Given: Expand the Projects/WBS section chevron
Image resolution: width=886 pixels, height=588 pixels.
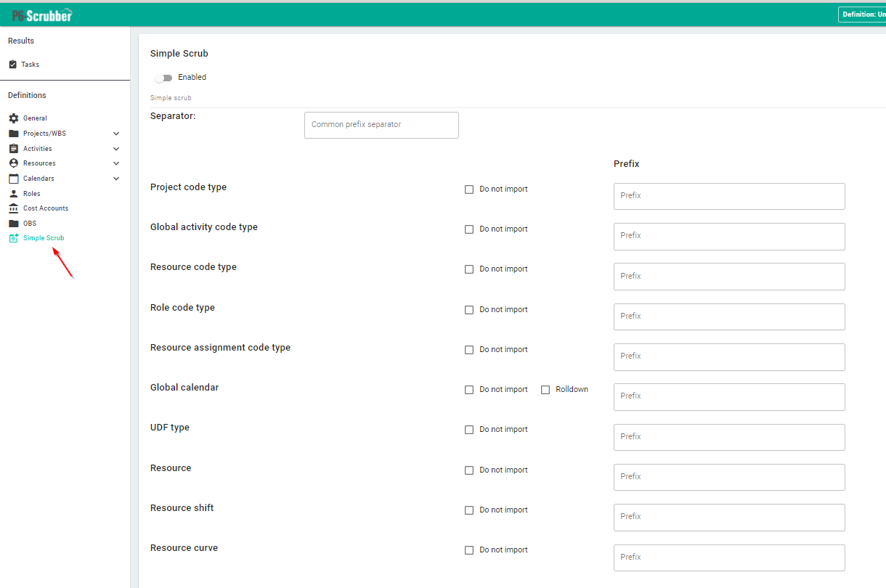Looking at the screenshot, I should [x=116, y=134].
